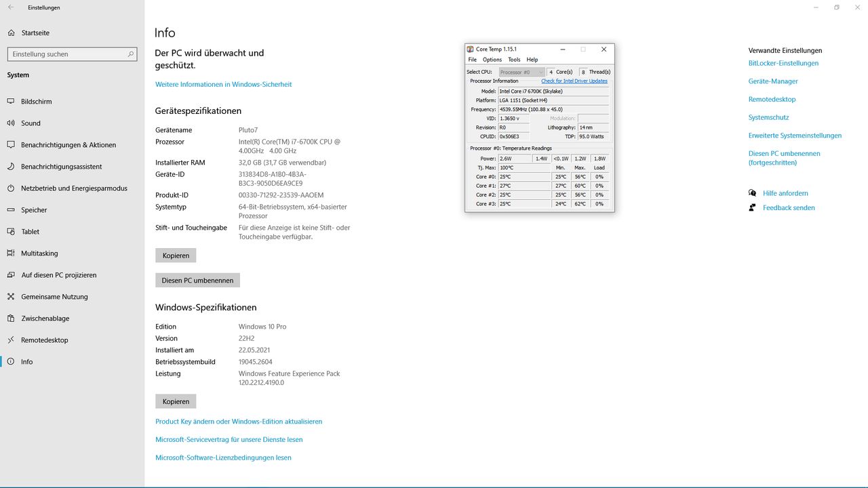The height and width of the screenshot is (488, 868).
Task: Click Gerätename value Pluto7
Action: click(248, 130)
